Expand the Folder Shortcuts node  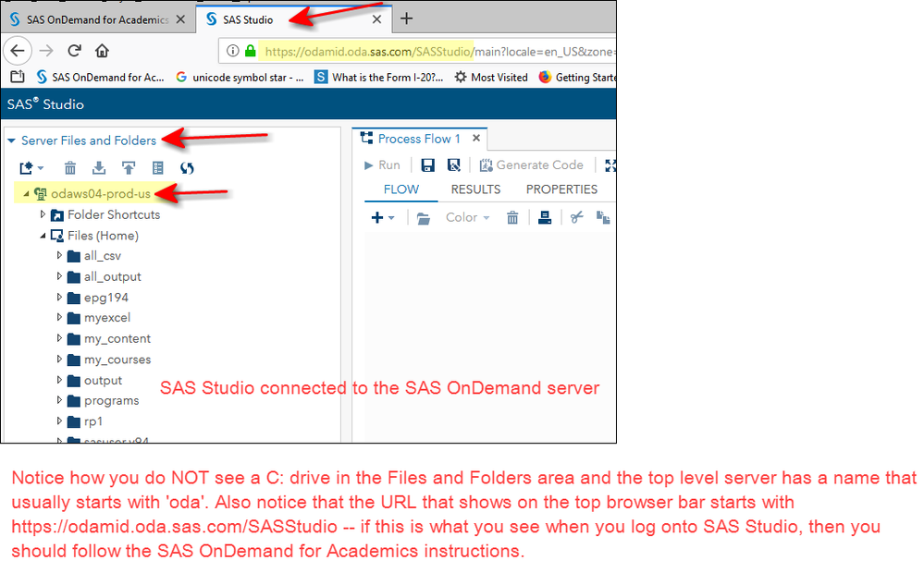point(43,214)
